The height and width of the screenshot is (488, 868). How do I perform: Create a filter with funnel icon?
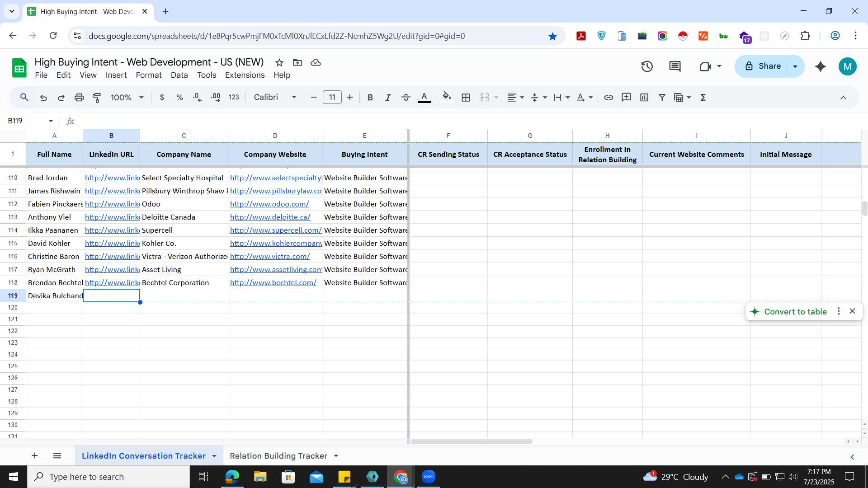(662, 97)
